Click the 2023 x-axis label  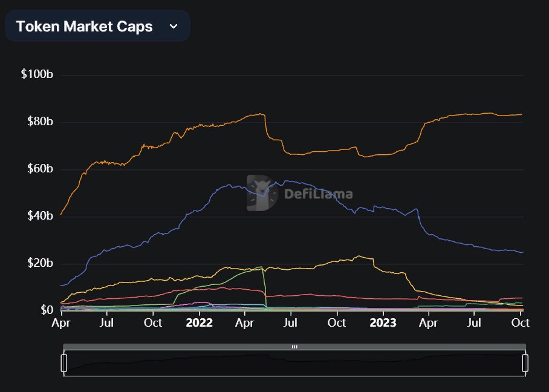[x=382, y=323]
